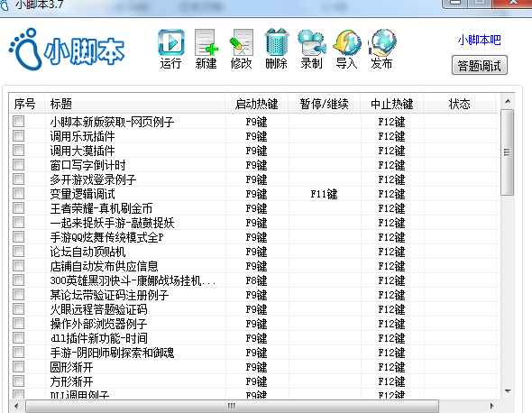Tick the checkbox for 方形渐开
This screenshot has width=532, height=413.
tap(18, 381)
